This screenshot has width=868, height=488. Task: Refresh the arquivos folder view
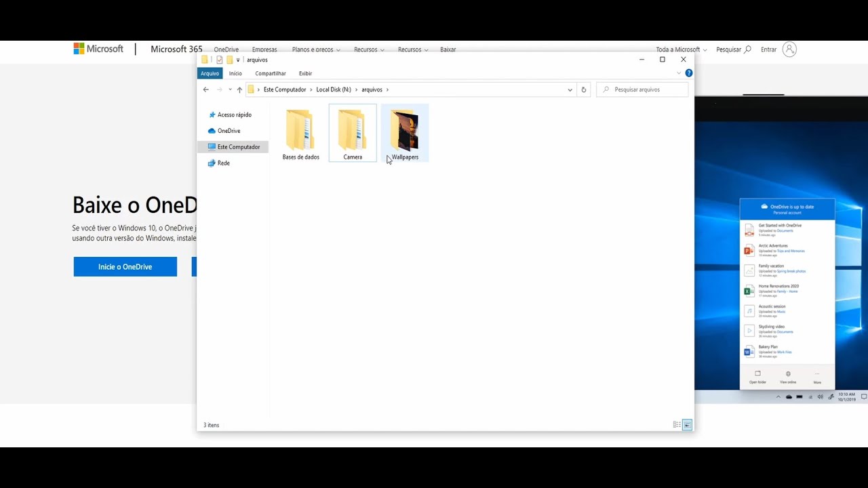[584, 89]
